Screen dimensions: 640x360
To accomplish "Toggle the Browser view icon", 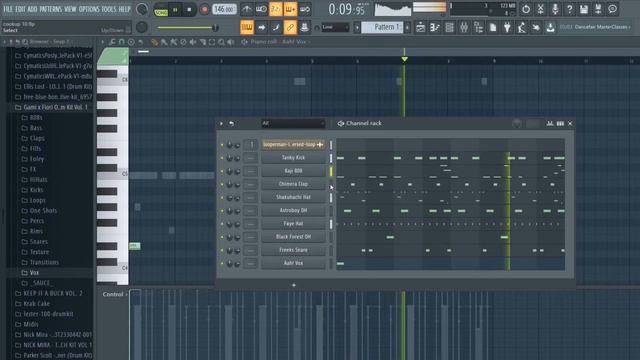I will 478,27.
